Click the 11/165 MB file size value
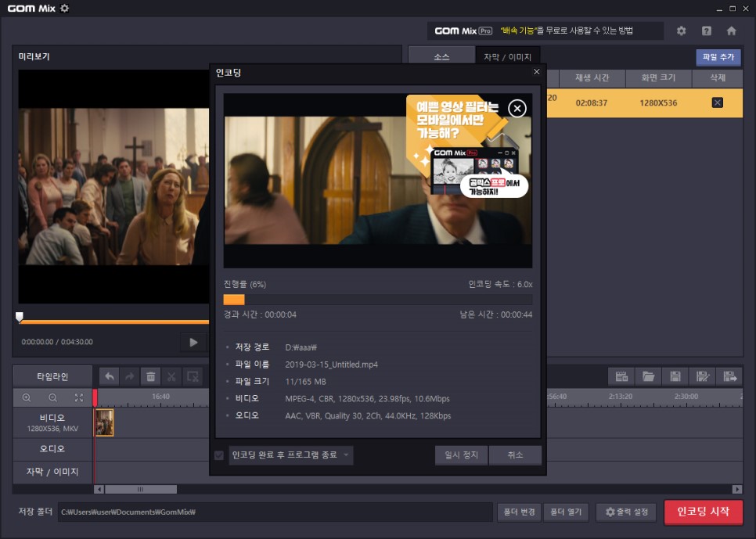 [x=306, y=382]
